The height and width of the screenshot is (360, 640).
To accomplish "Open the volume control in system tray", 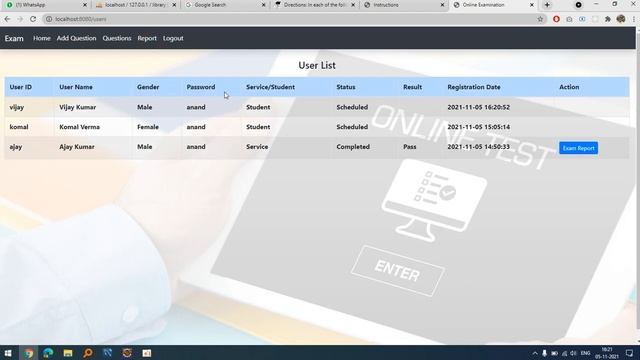I will [x=573, y=353].
